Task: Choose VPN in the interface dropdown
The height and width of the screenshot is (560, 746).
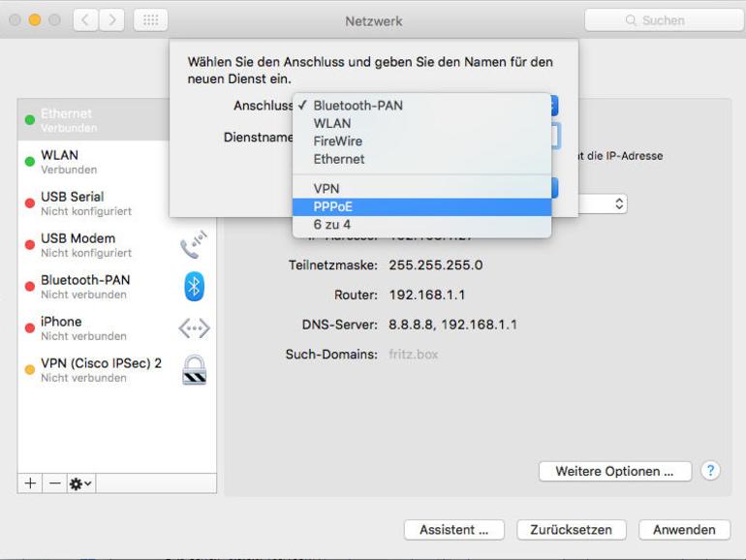Action: [421, 189]
